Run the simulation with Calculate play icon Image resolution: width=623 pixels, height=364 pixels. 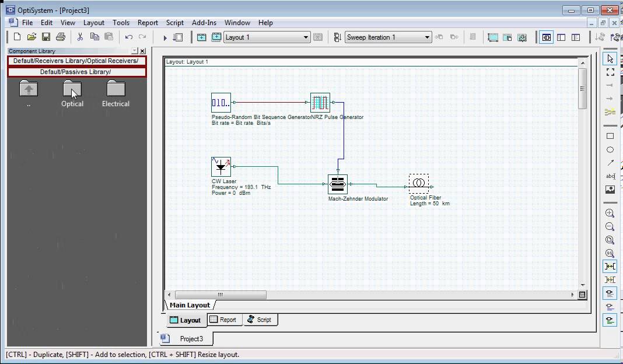click(165, 38)
